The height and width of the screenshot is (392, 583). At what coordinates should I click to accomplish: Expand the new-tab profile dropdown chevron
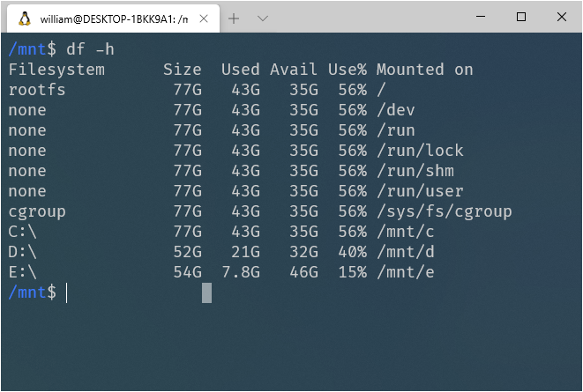click(x=263, y=18)
